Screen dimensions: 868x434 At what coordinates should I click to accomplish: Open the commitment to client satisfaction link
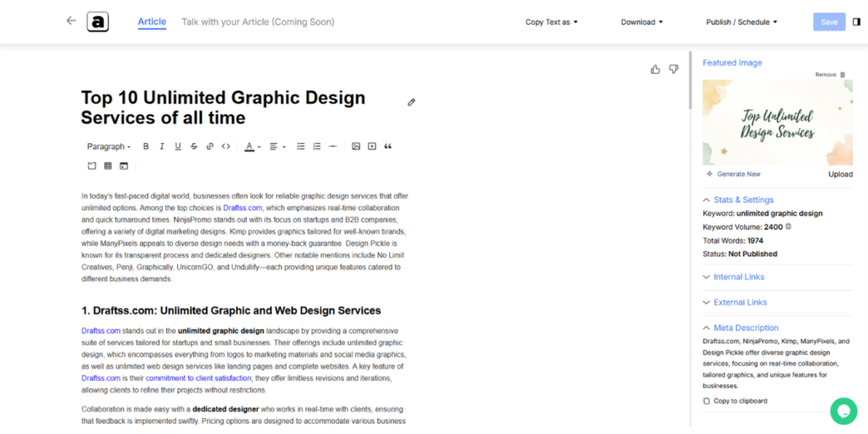click(198, 378)
